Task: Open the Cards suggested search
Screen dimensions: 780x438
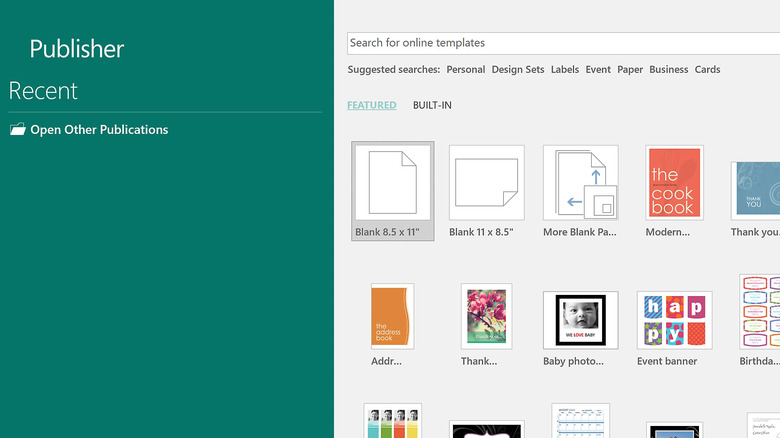Action: tap(707, 70)
